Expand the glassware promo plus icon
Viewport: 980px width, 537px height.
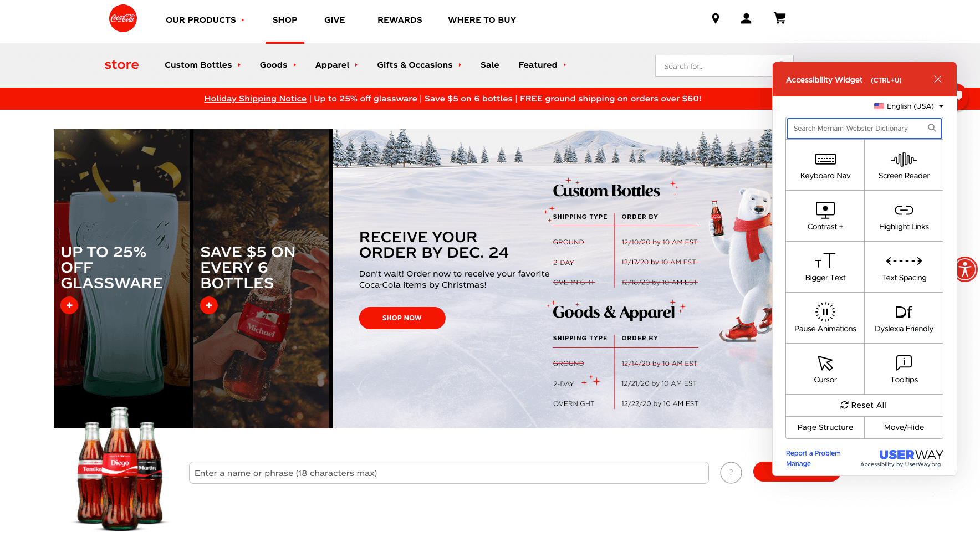click(69, 305)
